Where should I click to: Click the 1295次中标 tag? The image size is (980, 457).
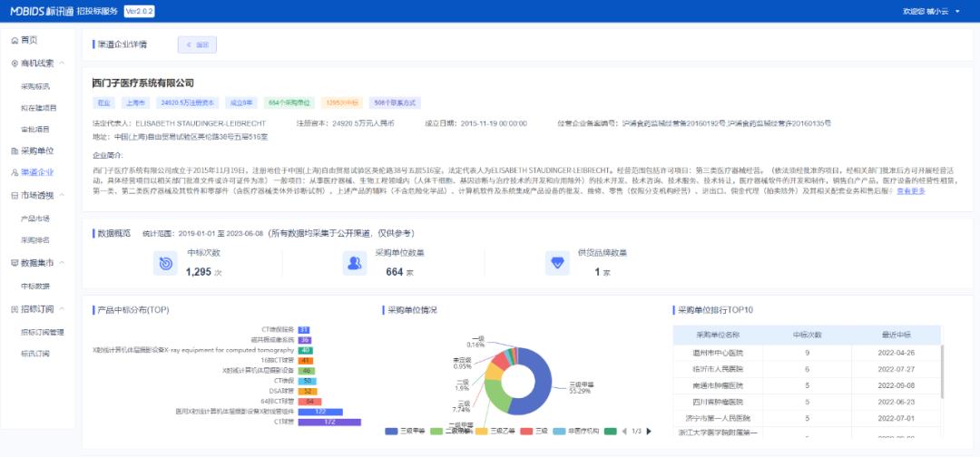click(x=342, y=103)
